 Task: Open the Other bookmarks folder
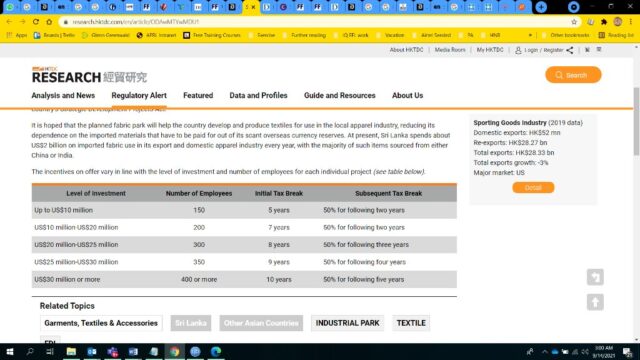565,36
